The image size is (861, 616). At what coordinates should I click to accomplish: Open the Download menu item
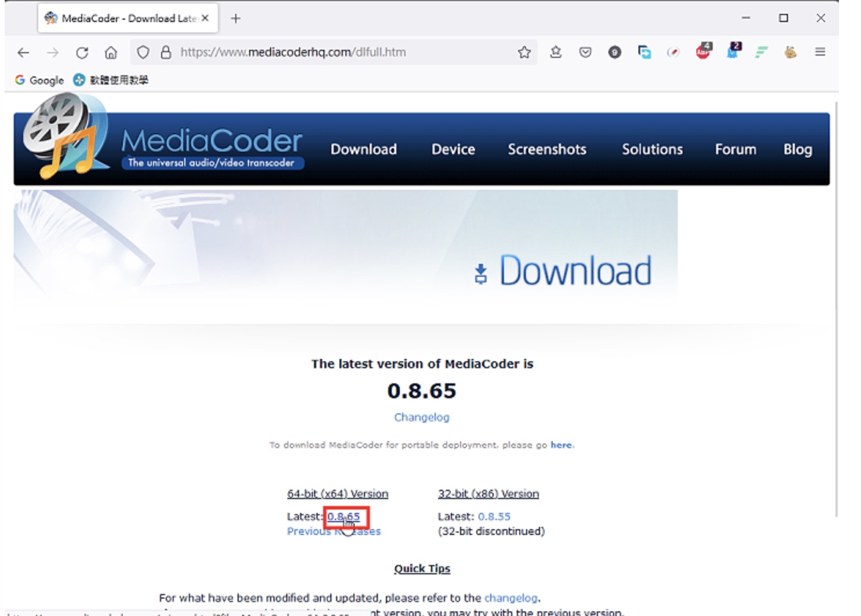click(364, 149)
